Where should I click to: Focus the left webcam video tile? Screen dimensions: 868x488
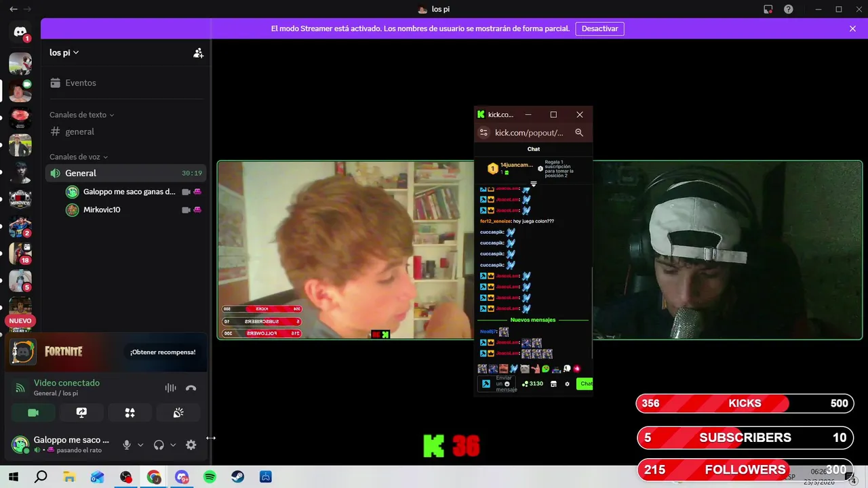tap(346, 250)
